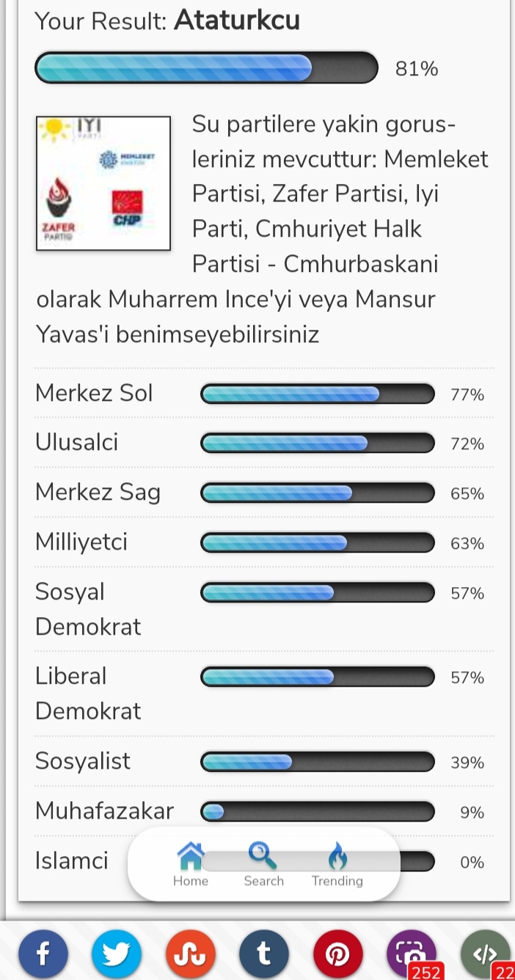
Task: Tap the purple screenshot share icon
Action: click(412, 954)
